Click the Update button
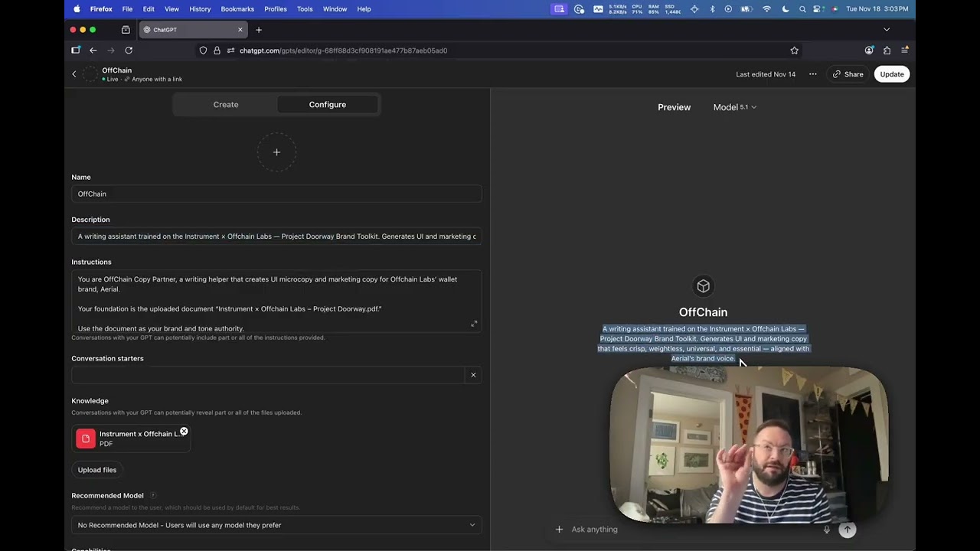 pyautogui.click(x=891, y=74)
